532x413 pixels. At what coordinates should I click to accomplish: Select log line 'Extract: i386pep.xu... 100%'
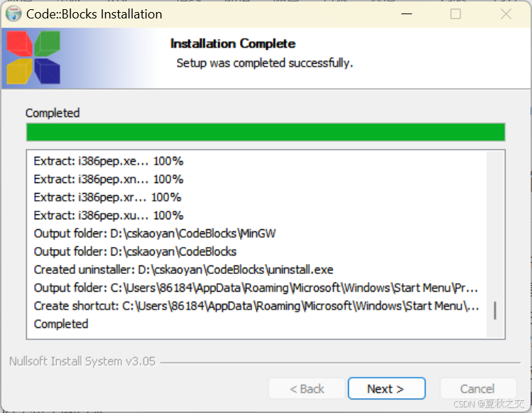[108, 215]
